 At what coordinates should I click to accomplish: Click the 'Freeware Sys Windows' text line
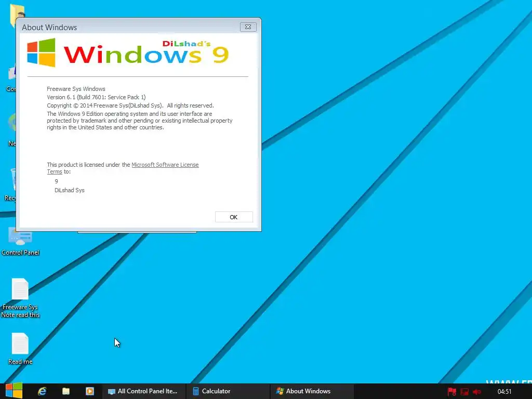point(76,89)
